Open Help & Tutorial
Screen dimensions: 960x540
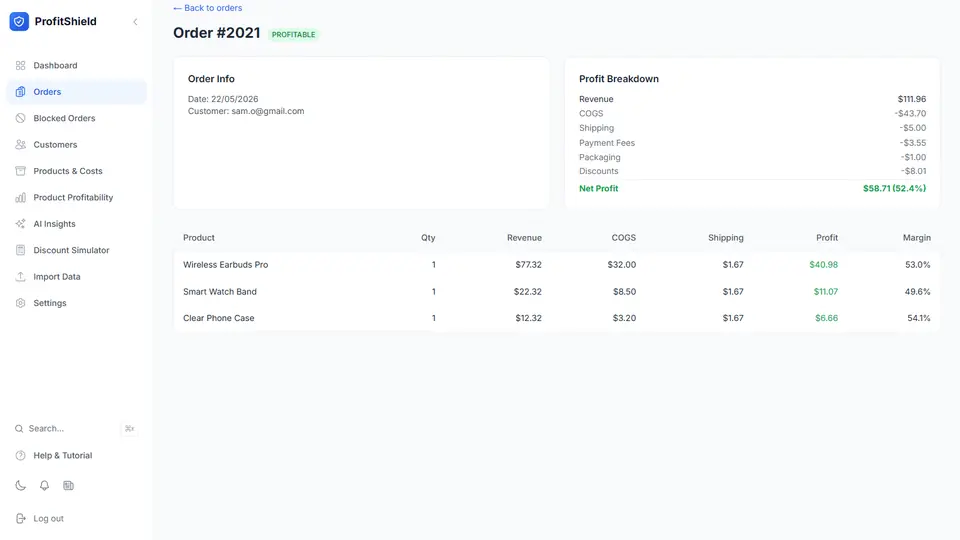(x=77, y=456)
